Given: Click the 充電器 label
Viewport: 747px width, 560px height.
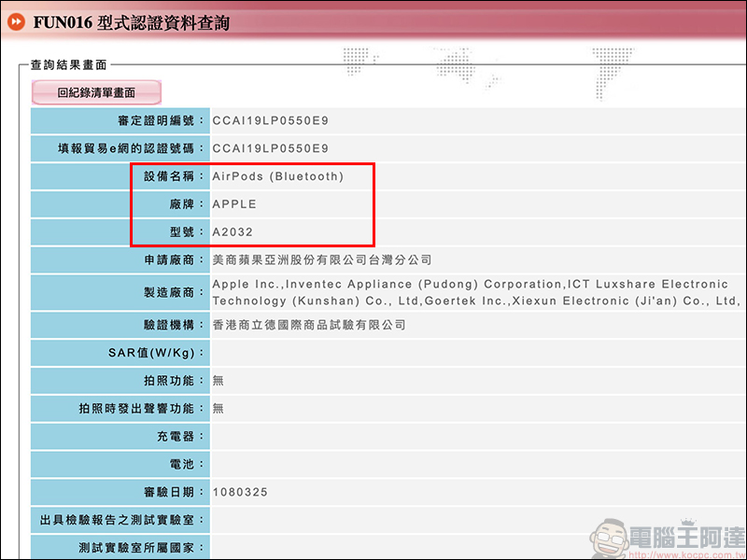Looking at the screenshot, I should pos(180,436).
